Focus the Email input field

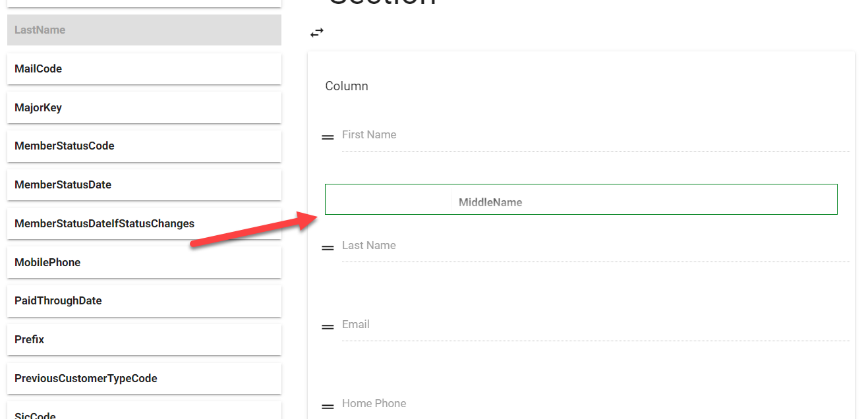(x=595, y=325)
